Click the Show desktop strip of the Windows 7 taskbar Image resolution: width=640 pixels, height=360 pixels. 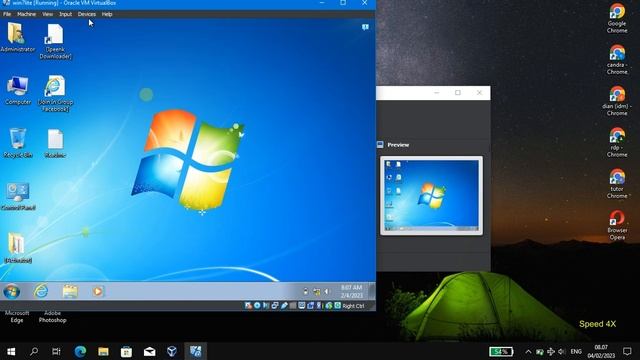(371, 291)
